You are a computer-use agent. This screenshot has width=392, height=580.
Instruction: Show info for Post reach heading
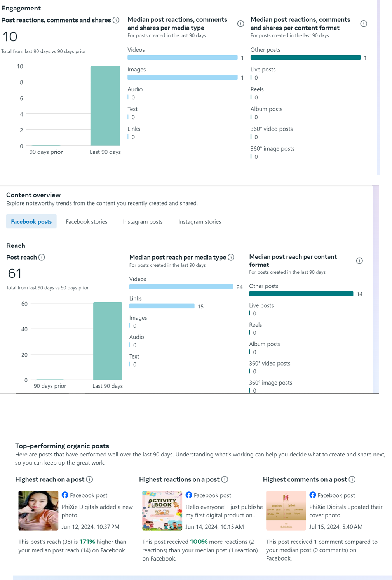42,257
